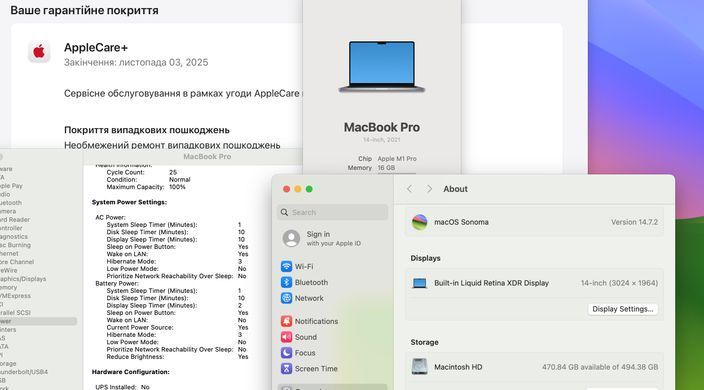Viewport: 704px width, 390px height.
Task: Click the AppleCare+ Apple logo icon
Action: tap(40, 52)
